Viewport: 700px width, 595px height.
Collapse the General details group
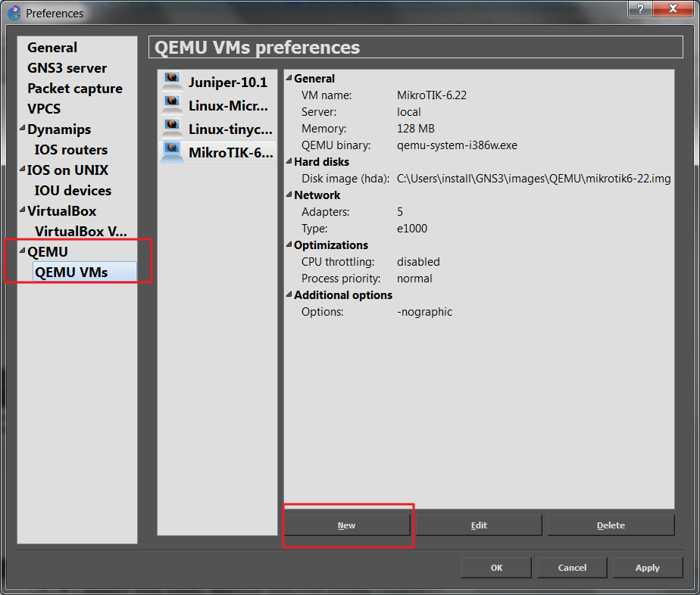coord(289,78)
